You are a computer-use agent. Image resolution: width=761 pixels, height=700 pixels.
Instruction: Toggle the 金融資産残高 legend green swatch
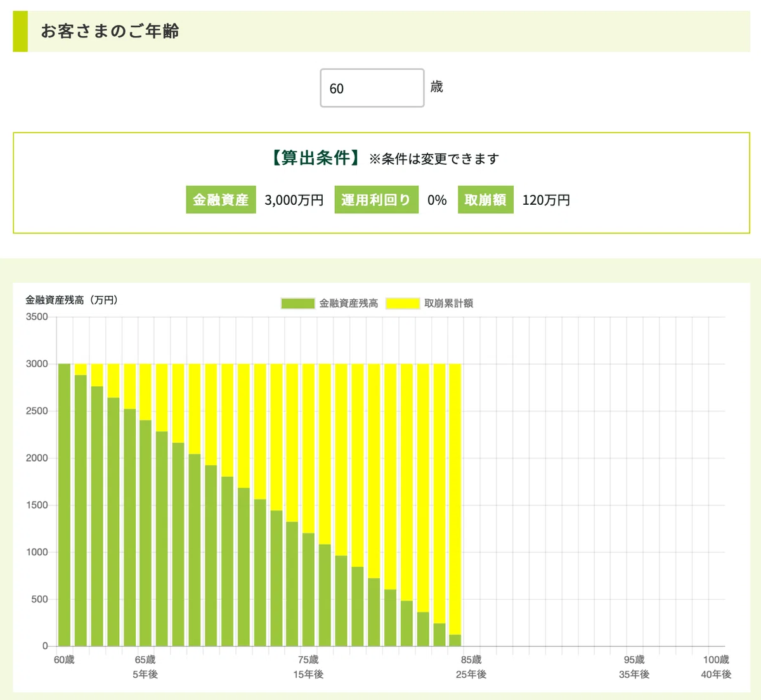pos(297,303)
